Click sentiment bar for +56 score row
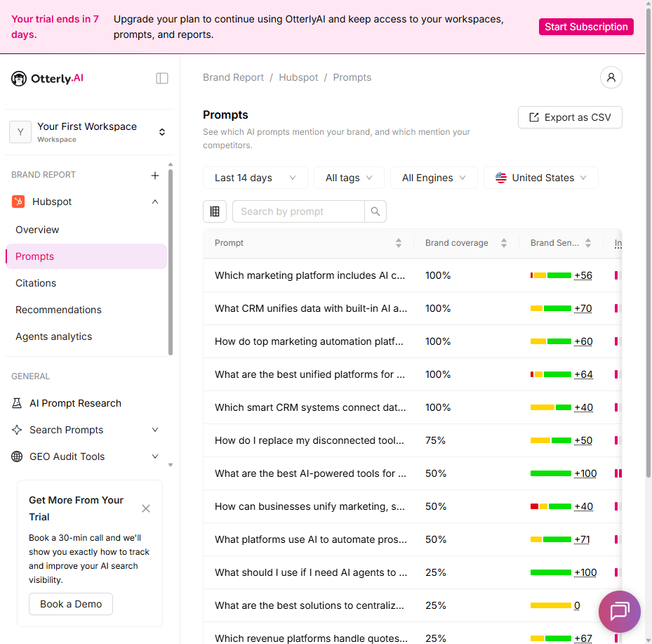Screen dimensions: 652x644 (x=550, y=275)
